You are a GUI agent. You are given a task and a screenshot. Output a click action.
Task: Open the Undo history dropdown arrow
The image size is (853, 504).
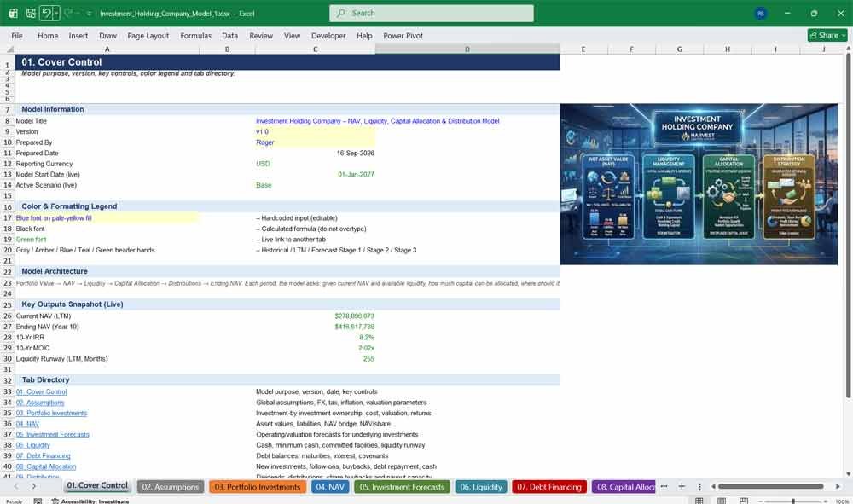coord(56,13)
